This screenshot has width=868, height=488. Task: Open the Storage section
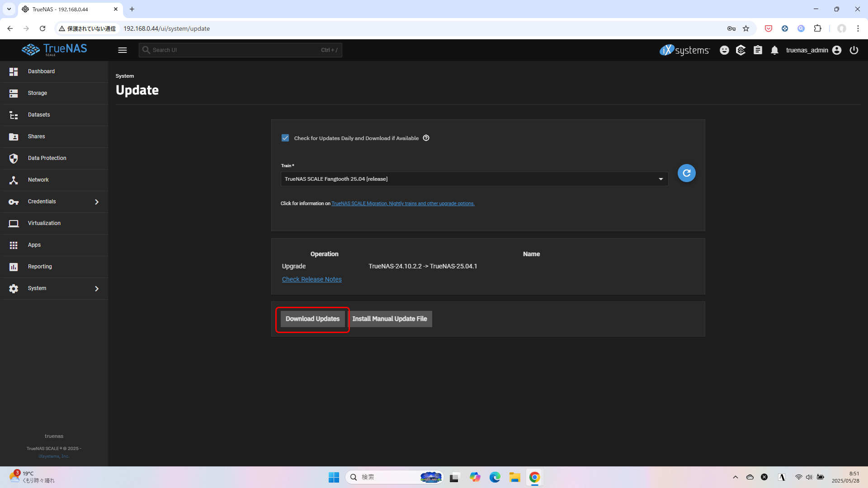coord(54,93)
